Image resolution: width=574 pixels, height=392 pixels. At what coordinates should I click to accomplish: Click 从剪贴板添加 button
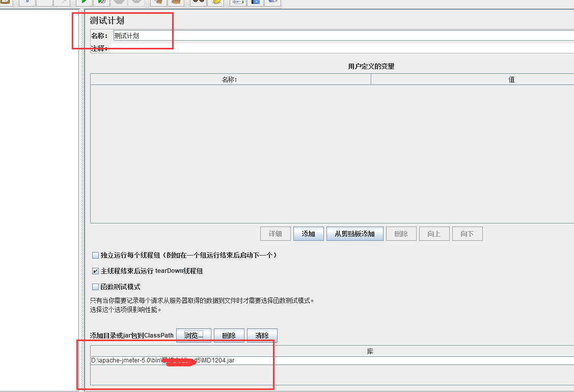pos(354,234)
